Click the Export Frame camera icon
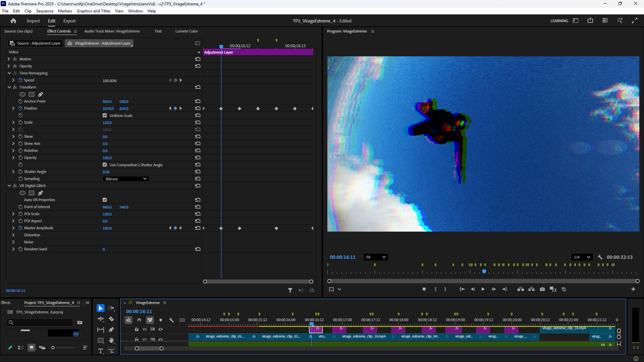The height and width of the screenshot is (362, 644). coord(542,289)
